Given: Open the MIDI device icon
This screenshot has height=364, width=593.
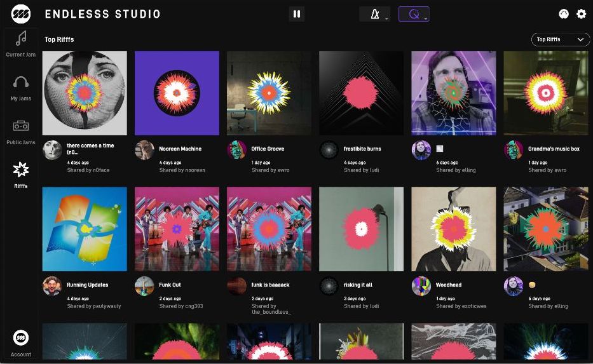Looking at the screenshot, I should (x=564, y=14).
